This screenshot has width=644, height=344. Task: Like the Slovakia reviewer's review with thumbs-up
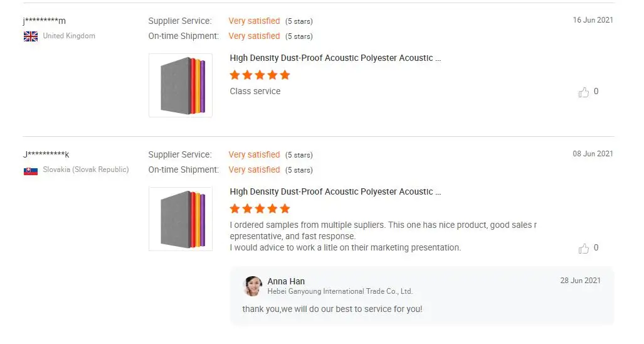pyautogui.click(x=584, y=249)
